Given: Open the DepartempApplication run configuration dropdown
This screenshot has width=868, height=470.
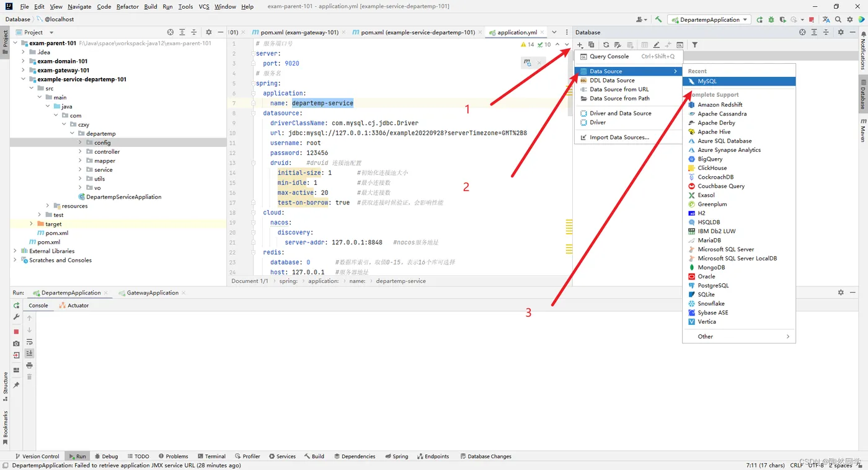Looking at the screenshot, I should 709,20.
